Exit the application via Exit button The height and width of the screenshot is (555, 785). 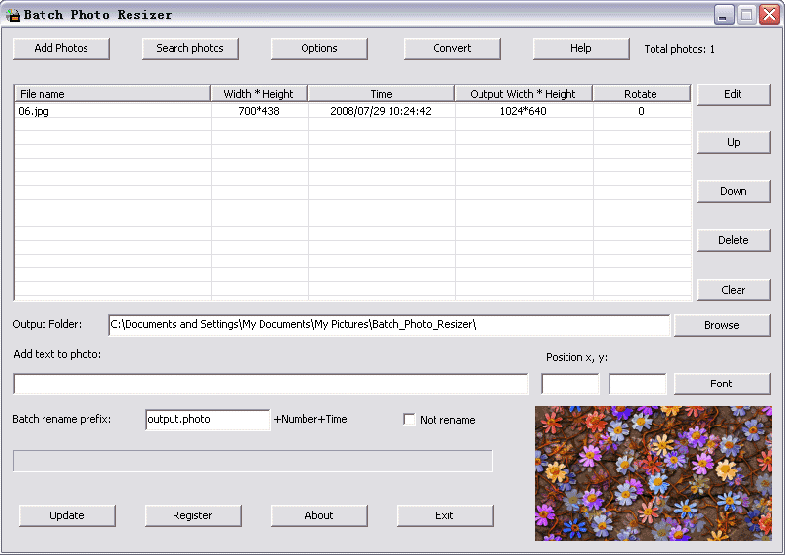tap(445, 515)
